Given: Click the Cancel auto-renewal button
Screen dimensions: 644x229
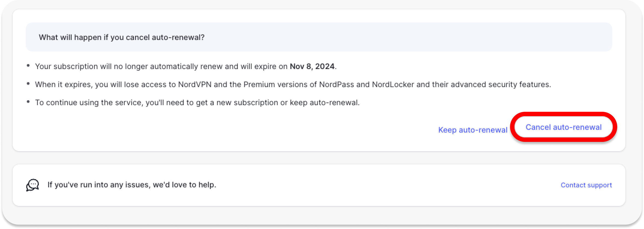Looking at the screenshot, I should pos(563,127).
